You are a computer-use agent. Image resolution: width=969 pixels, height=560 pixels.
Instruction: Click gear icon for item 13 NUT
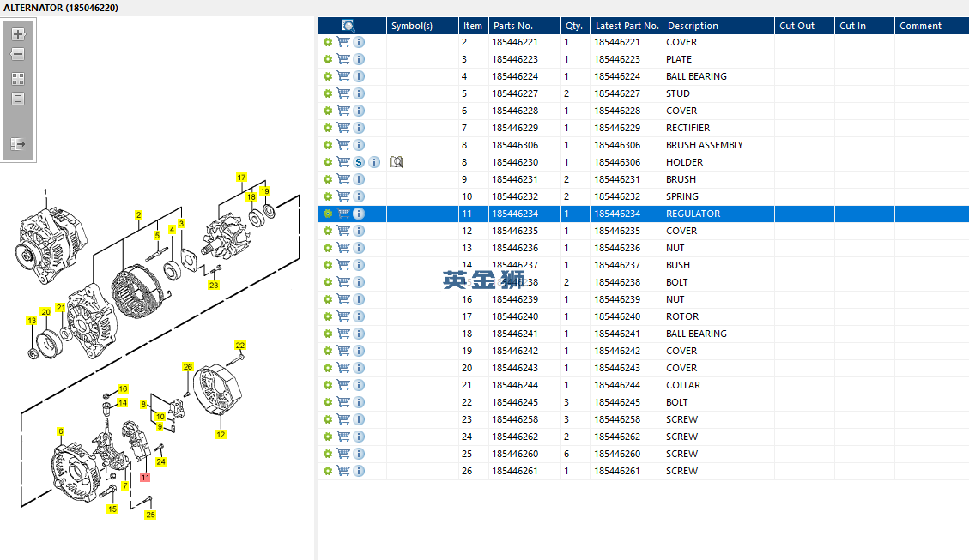pos(328,248)
